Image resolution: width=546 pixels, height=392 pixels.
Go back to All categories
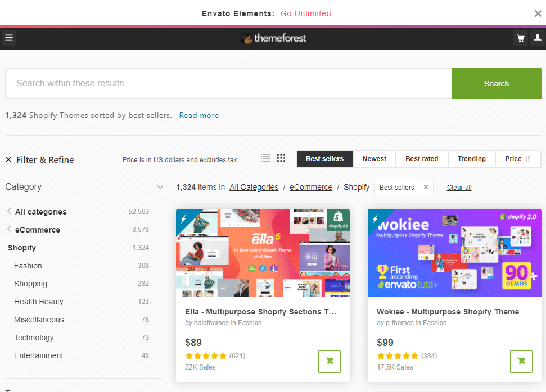tap(40, 212)
